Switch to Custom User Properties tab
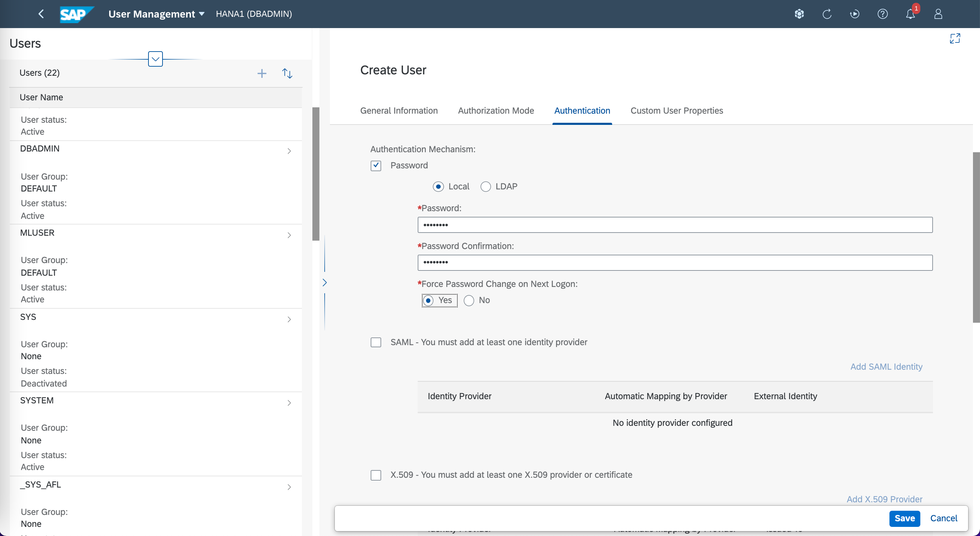 (x=676, y=110)
